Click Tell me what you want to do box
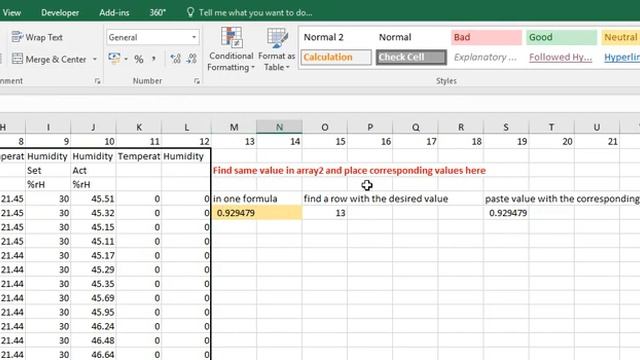The width and height of the screenshot is (640, 360). point(256,13)
